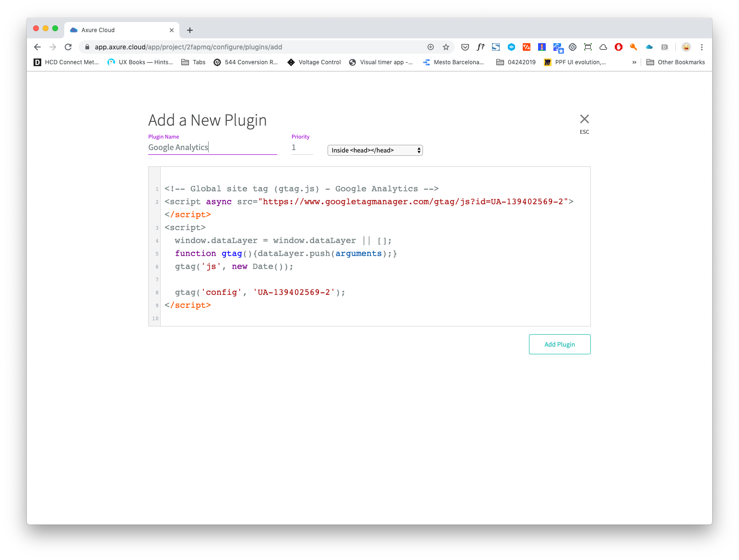Click the blue S extension icon
The image size is (739, 560).
496,47
